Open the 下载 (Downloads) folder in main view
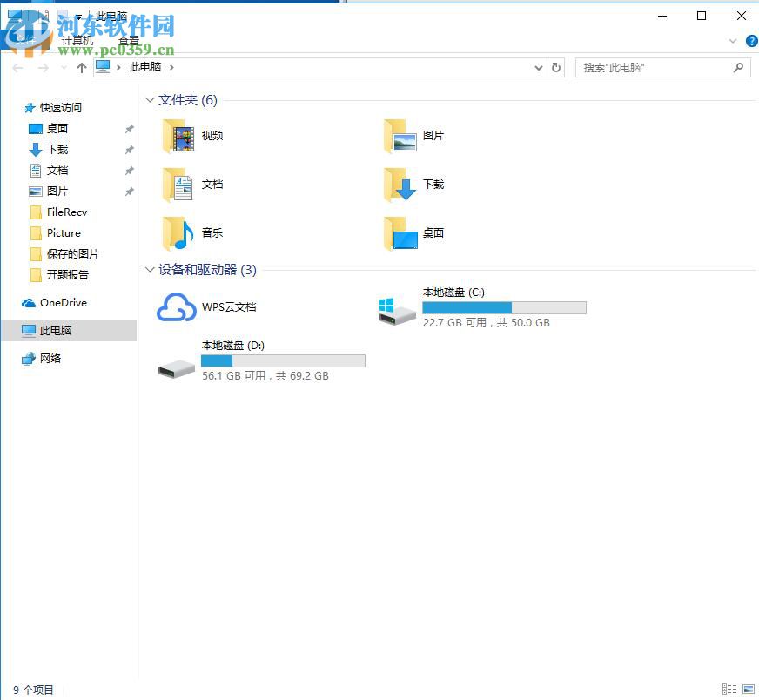Image resolution: width=759 pixels, height=700 pixels. click(401, 185)
